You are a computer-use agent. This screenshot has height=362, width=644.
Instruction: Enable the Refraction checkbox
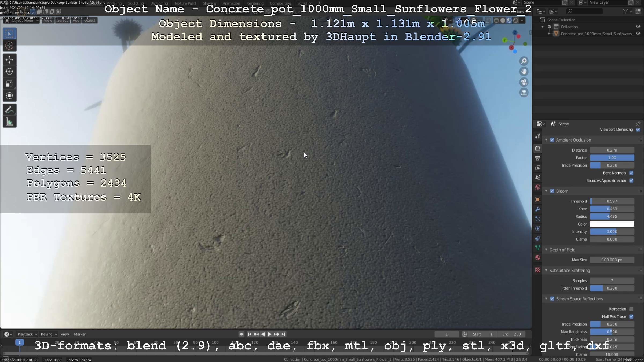[631, 309]
